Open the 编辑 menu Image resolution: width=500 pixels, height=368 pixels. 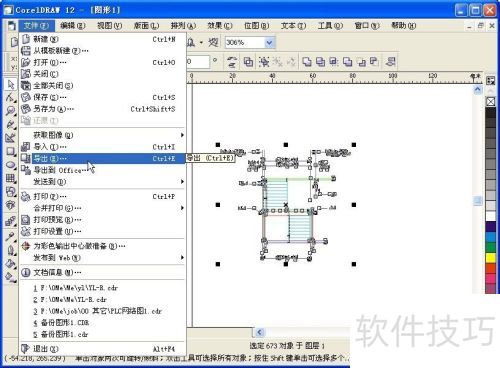73,26
